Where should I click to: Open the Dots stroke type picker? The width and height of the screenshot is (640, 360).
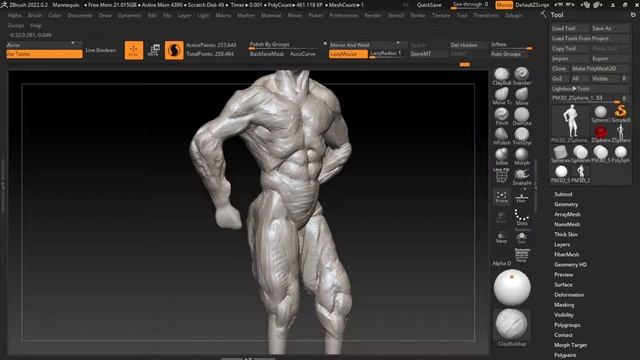[522, 216]
